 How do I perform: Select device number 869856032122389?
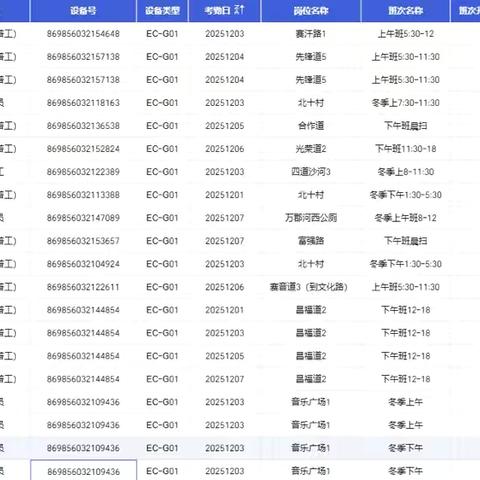[83, 172]
